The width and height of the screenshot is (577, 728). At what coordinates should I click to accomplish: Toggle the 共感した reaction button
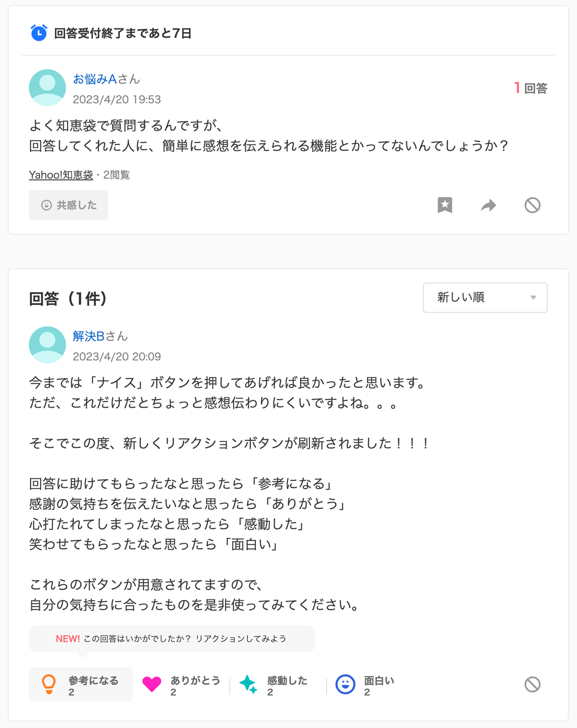click(68, 205)
